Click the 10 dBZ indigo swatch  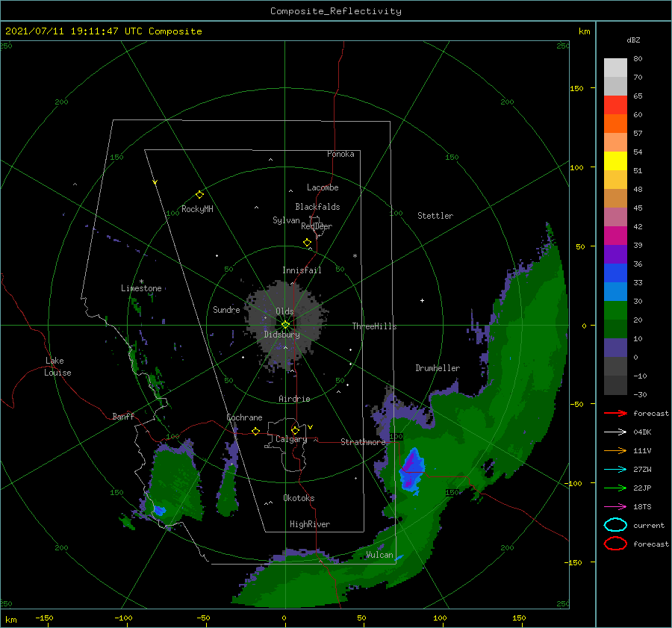[615, 348]
